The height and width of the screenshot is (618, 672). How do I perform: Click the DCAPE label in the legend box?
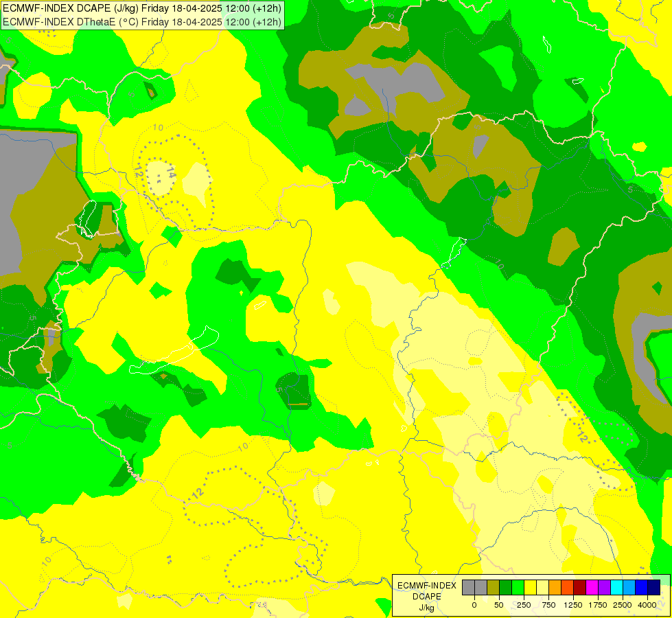coord(427,597)
